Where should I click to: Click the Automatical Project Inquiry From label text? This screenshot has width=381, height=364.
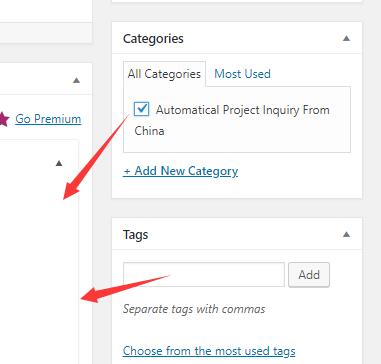tap(243, 110)
